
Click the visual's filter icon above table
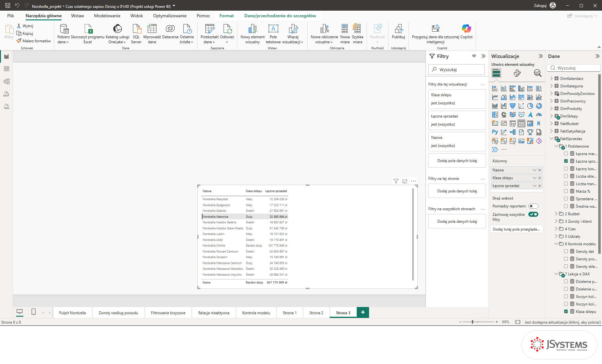396,181
